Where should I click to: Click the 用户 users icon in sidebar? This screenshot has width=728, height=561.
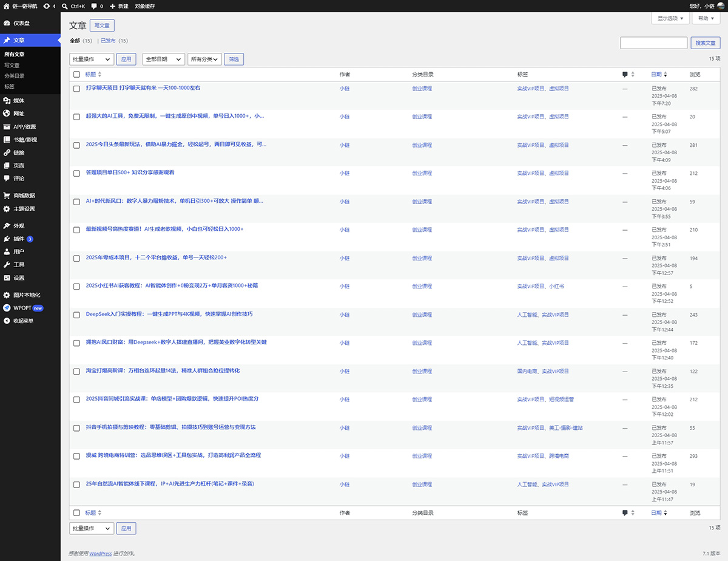7,251
